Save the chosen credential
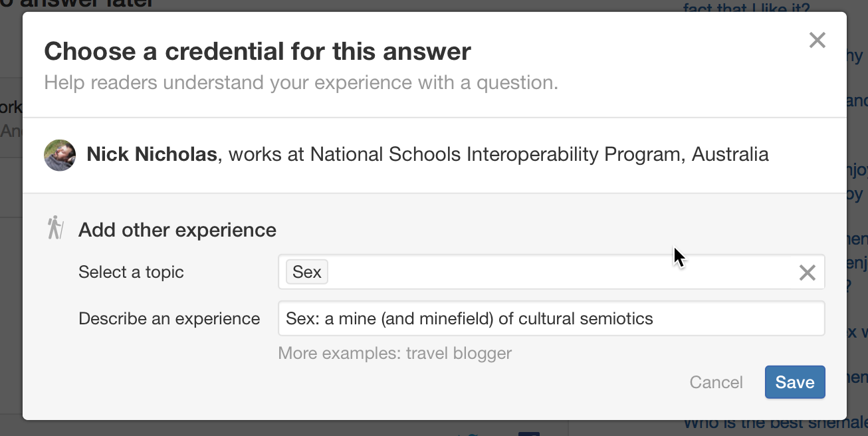This screenshot has width=868, height=436. (x=795, y=382)
